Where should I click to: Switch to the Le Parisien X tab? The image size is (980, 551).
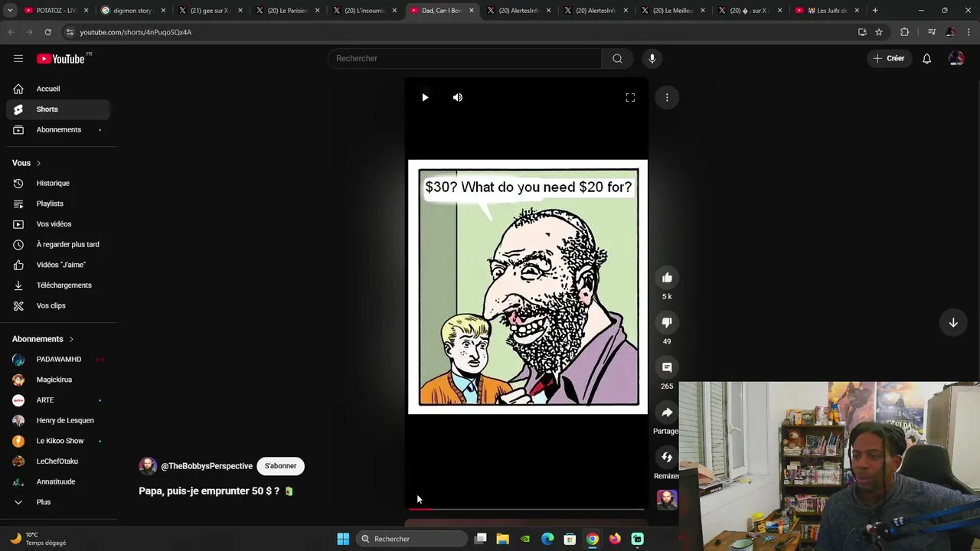point(287,11)
